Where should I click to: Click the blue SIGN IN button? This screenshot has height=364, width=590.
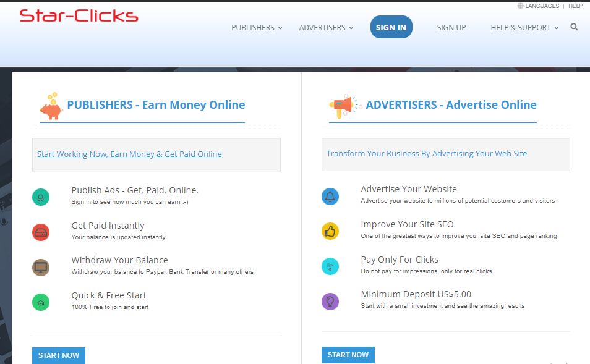pos(391,27)
